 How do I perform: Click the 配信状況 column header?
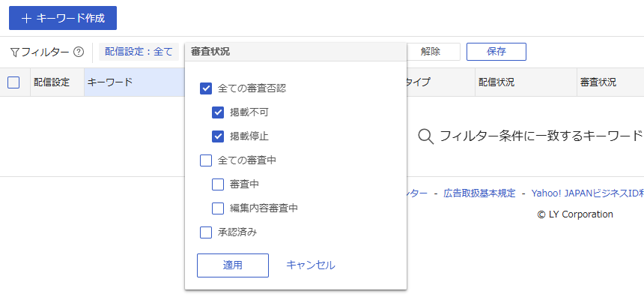(496, 82)
